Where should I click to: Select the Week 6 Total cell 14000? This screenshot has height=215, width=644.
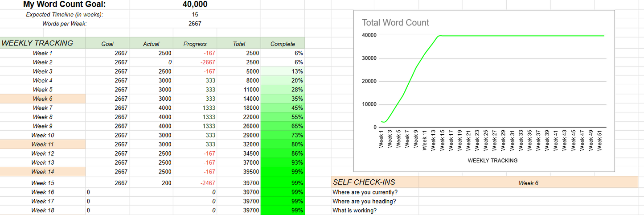tap(239, 99)
